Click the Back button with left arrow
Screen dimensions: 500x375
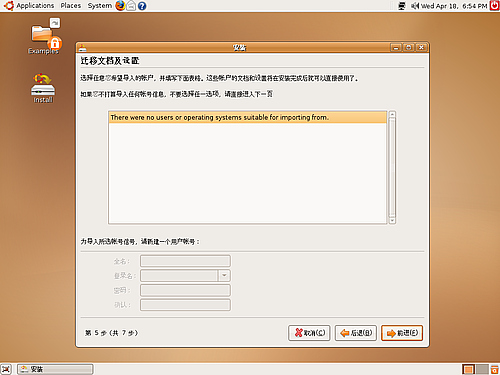(356, 333)
